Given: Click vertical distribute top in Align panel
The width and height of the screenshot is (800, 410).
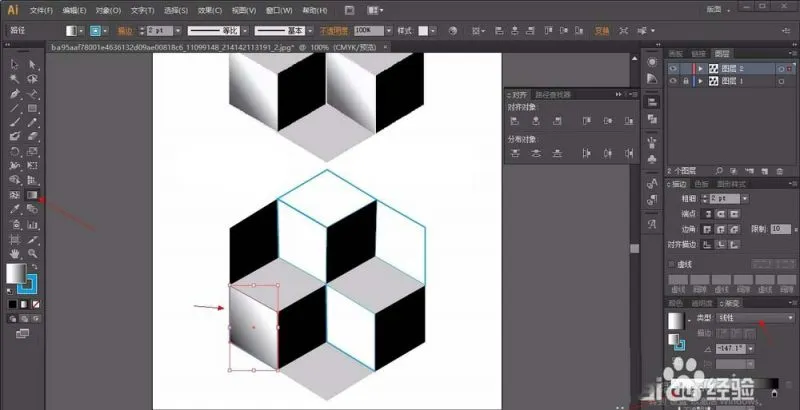Looking at the screenshot, I should (514, 153).
